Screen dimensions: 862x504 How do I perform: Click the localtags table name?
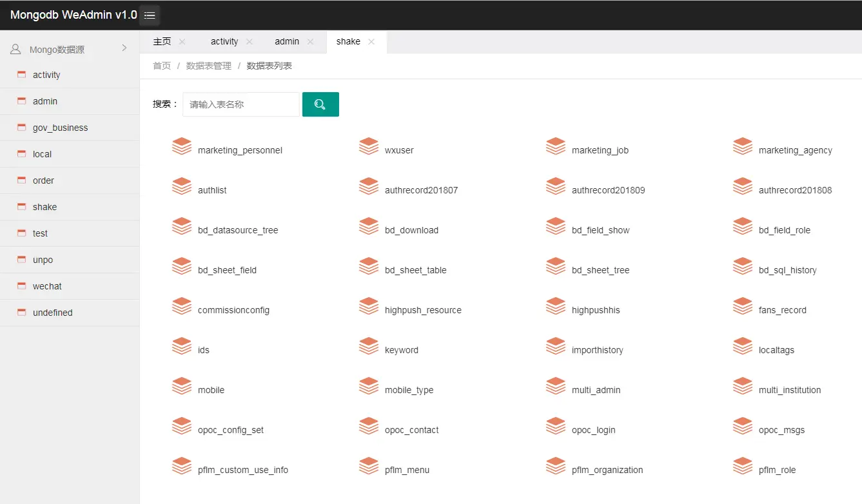[x=776, y=350]
